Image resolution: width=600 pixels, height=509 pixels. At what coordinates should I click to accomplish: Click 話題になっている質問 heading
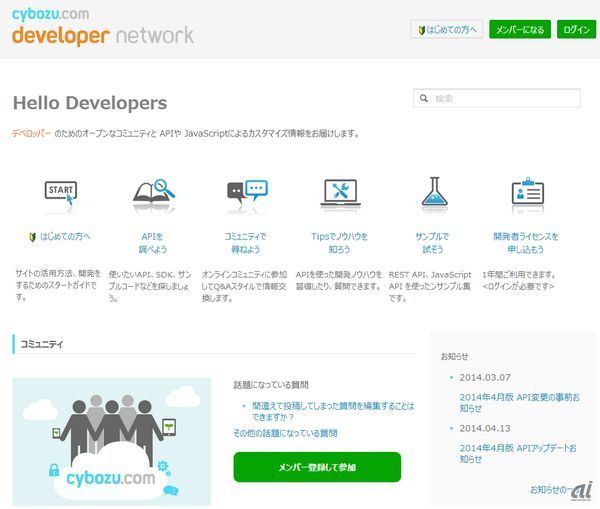[x=271, y=385]
